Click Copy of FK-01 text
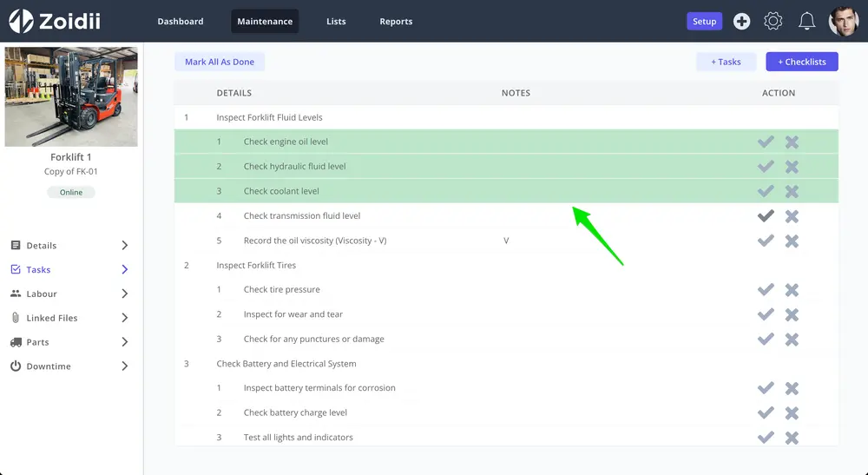 (71, 172)
